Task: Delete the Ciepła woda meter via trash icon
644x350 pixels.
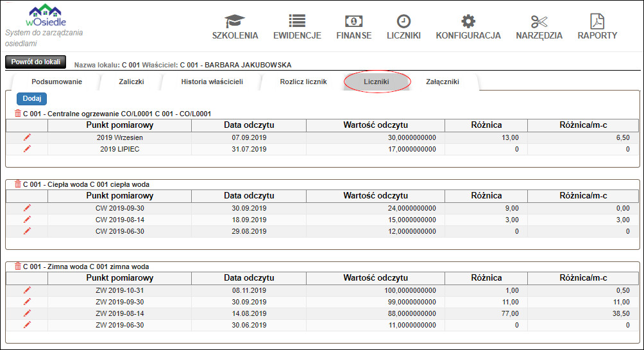Action: point(18,184)
